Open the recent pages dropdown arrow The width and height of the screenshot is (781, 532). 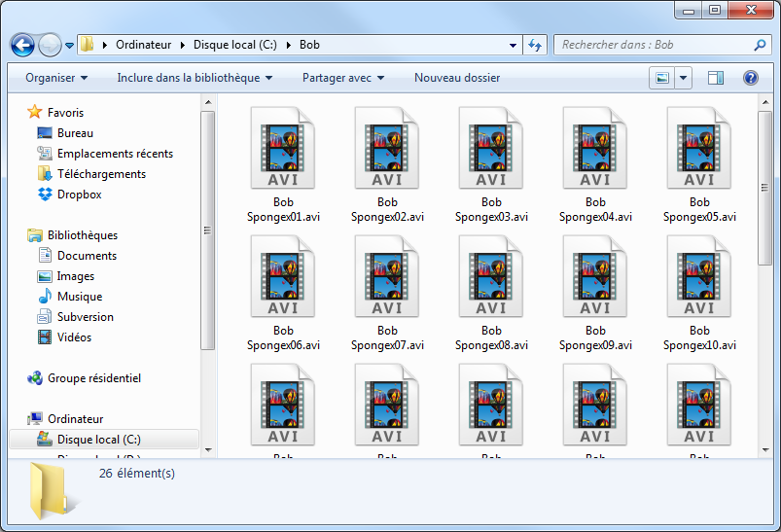tap(69, 46)
